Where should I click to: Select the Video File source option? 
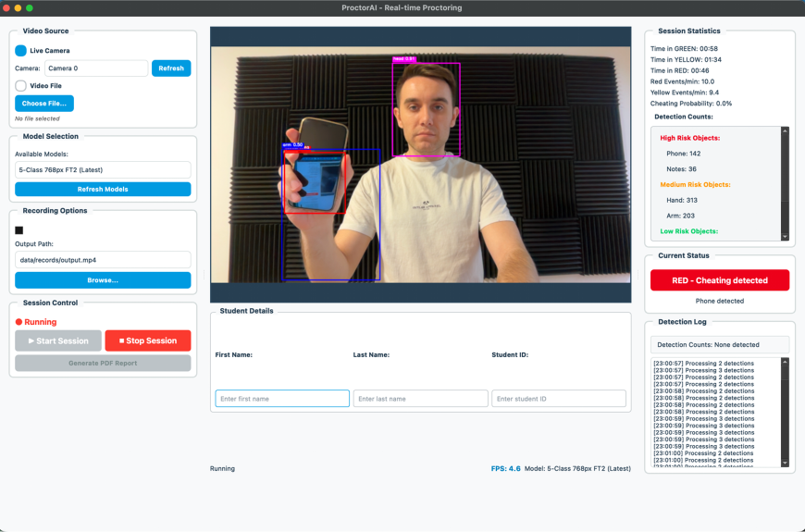click(21, 85)
